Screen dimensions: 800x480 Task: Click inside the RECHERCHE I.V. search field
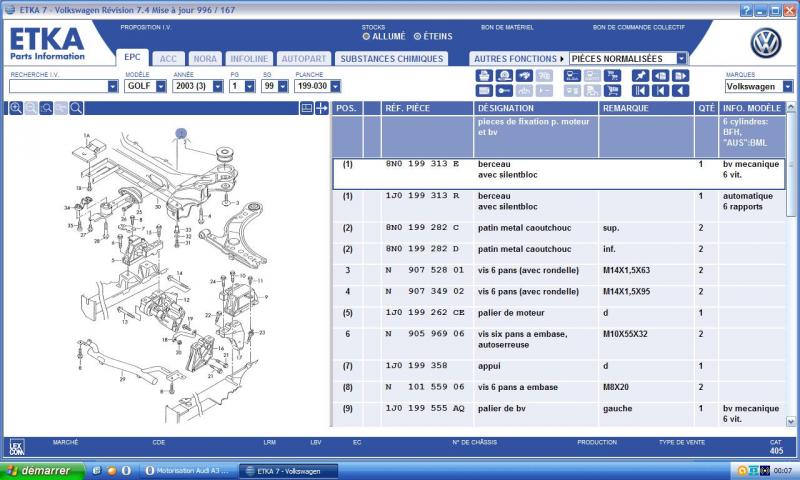point(59,86)
